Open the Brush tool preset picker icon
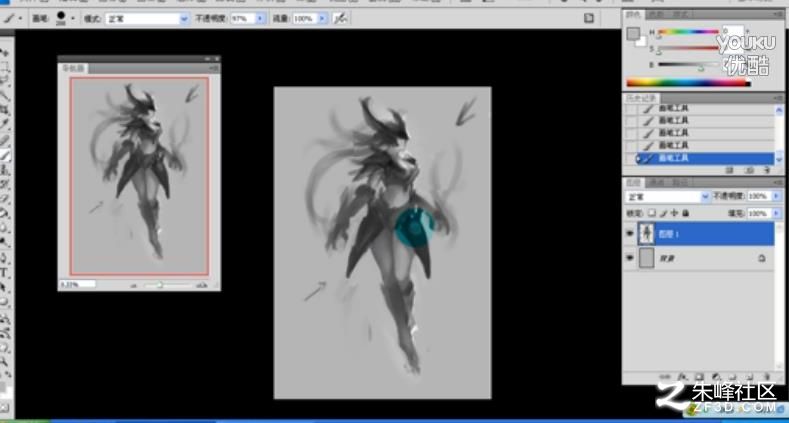 pyautogui.click(x=11, y=19)
